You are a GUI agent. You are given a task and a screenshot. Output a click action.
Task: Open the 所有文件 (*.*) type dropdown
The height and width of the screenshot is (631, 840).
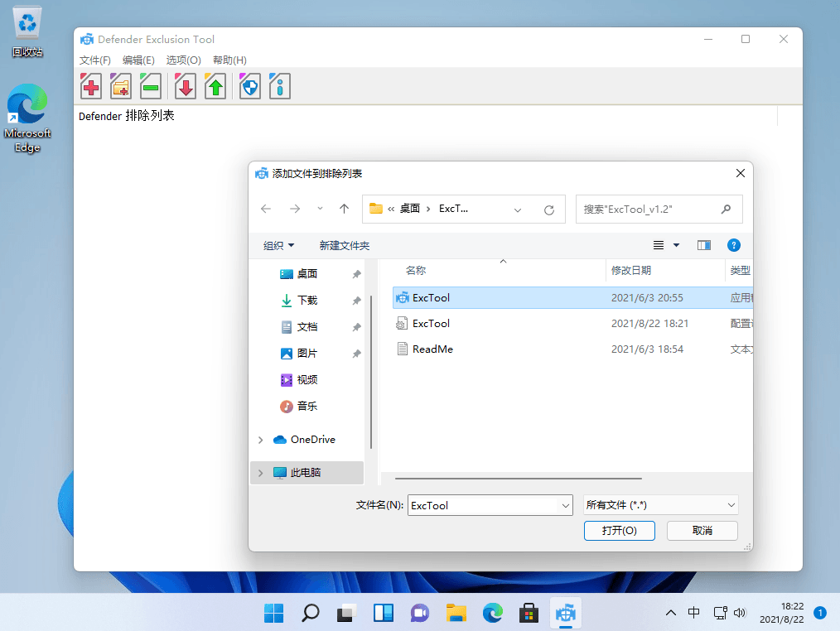pos(660,505)
